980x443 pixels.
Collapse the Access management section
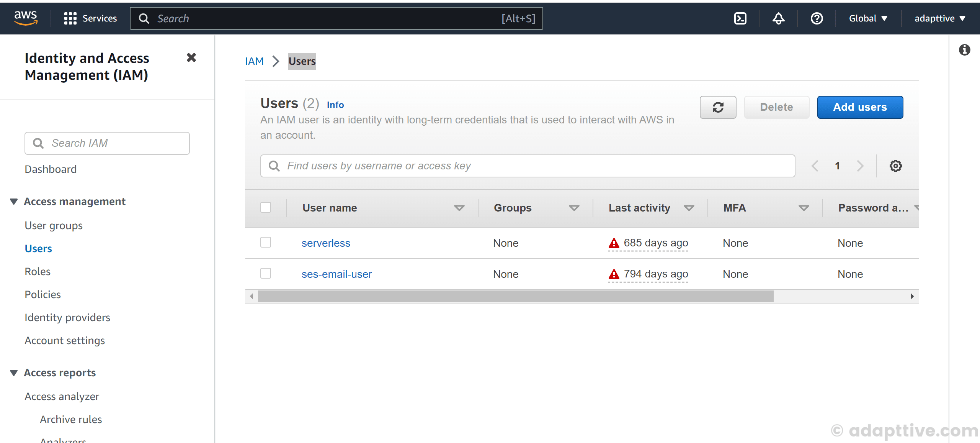tap(14, 202)
